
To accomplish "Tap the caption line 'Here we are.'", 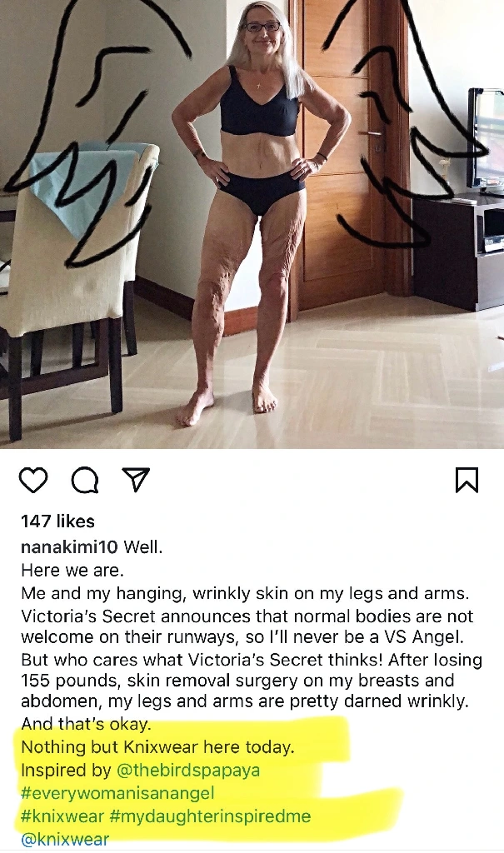I will point(72,570).
